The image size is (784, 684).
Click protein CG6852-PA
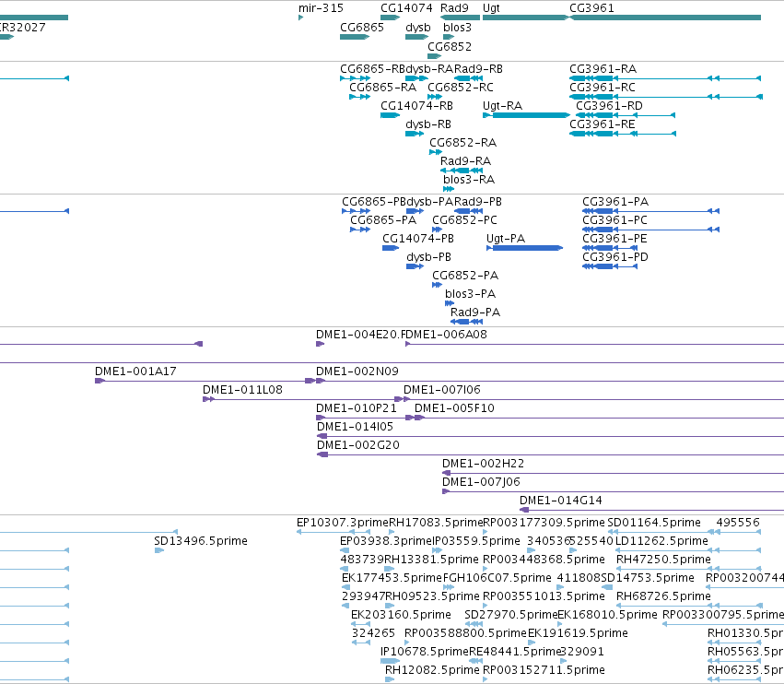465,276
